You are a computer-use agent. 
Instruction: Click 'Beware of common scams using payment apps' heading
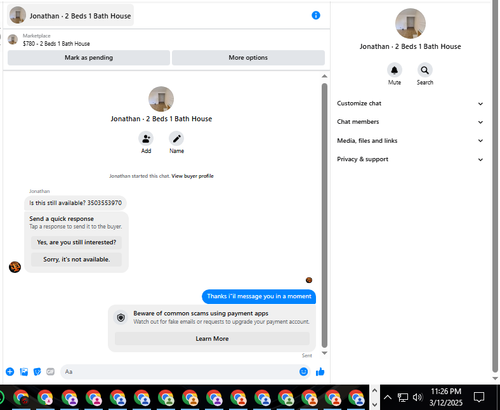(x=201, y=313)
